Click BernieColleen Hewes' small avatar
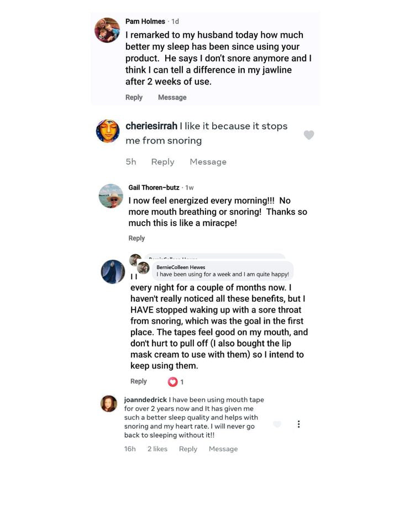420x525 pixels. coord(143,268)
